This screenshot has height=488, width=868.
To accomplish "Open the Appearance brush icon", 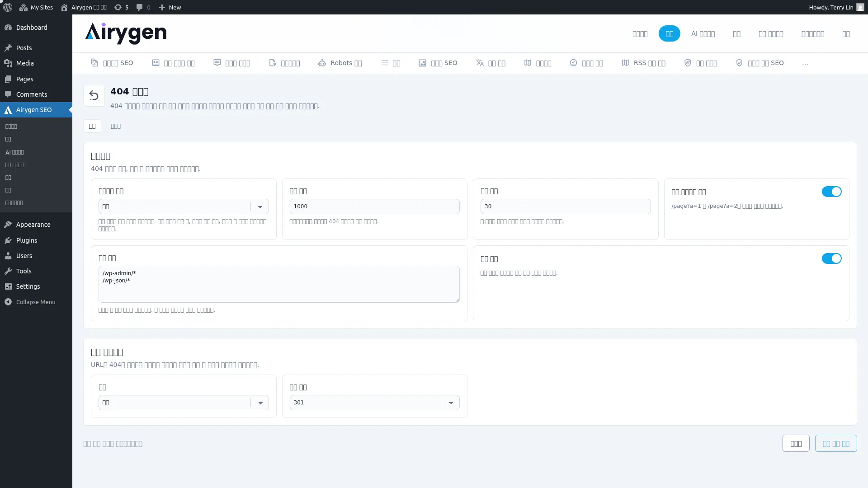I will 8,225.
